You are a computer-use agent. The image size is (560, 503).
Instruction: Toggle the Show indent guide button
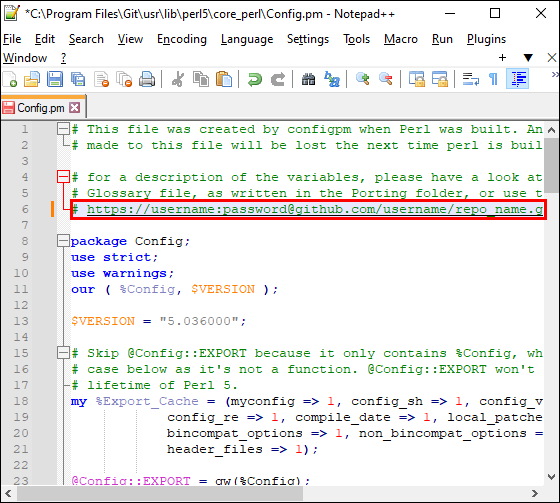pos(518,79)
